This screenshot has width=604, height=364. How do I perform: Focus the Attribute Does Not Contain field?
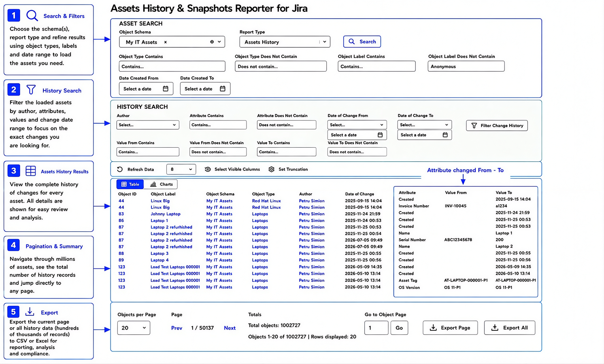coord(287,125)
